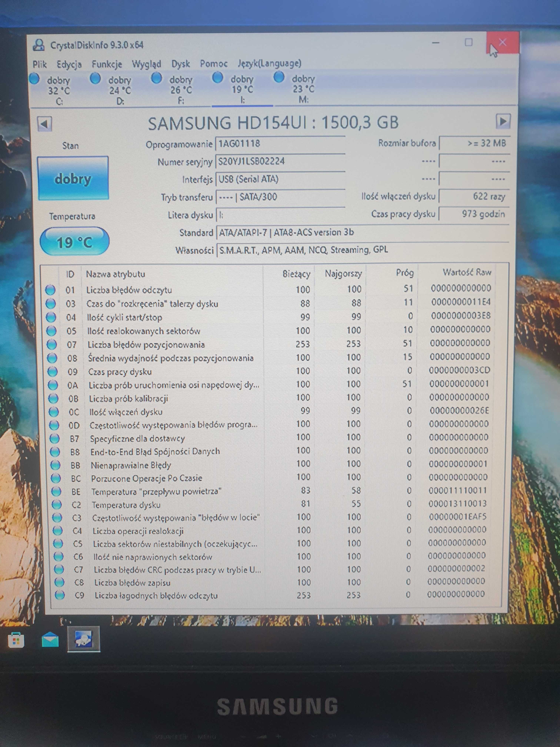Close the CrystalDiskInfo window
This screenshot has height=747, width=560.
503,42
